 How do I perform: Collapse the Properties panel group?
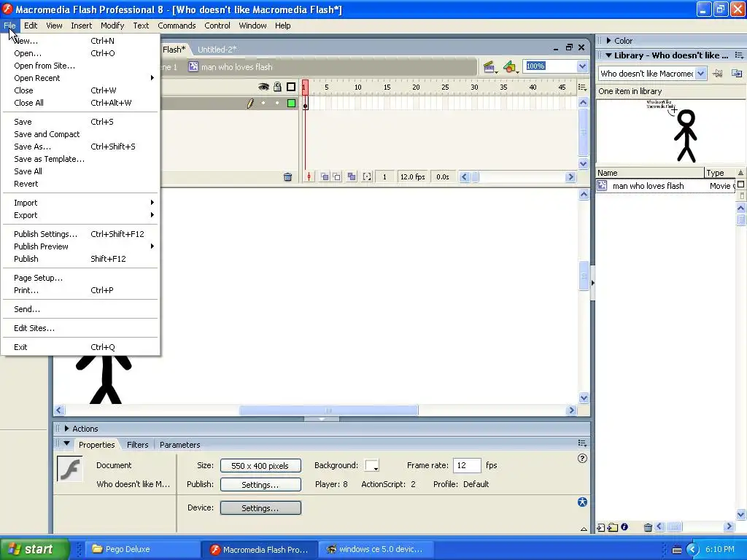click(x=66, y=443)
